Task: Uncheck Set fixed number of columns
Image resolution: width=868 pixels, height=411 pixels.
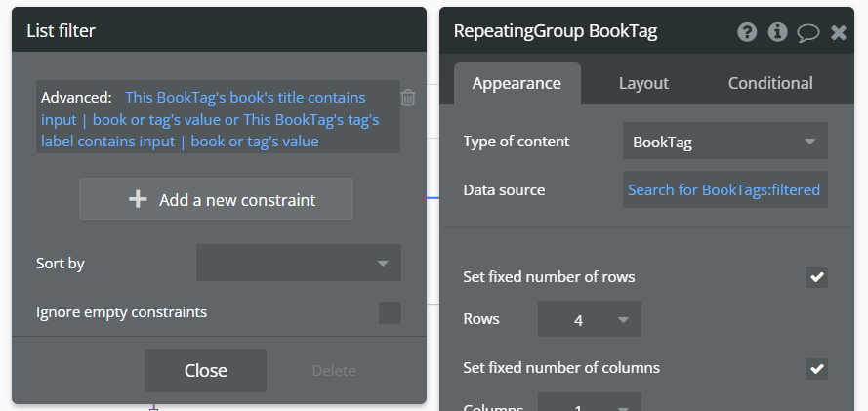Action: coord(817,369)
